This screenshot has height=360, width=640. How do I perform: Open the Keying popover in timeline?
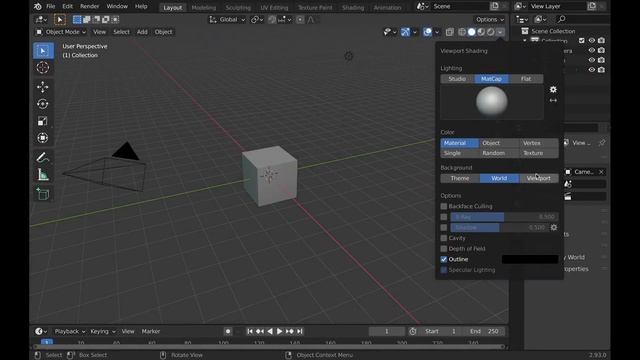(103, 331)
